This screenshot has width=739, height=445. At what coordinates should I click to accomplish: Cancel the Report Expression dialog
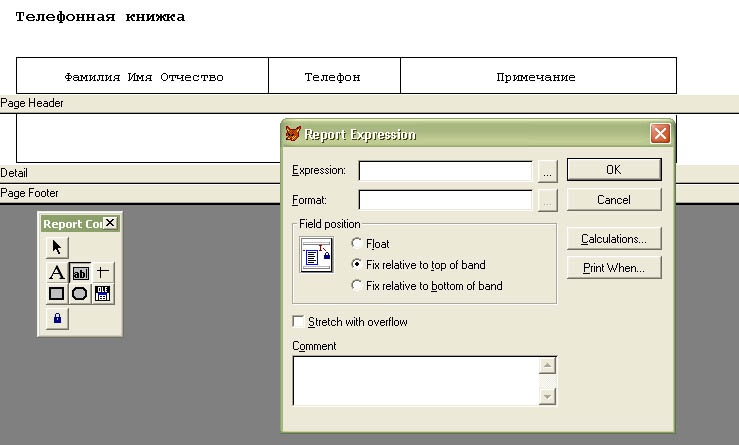click(613, 200)
